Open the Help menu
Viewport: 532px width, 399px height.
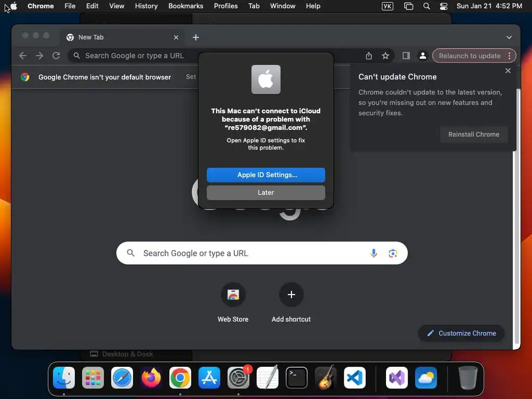(x=313, y=6)
